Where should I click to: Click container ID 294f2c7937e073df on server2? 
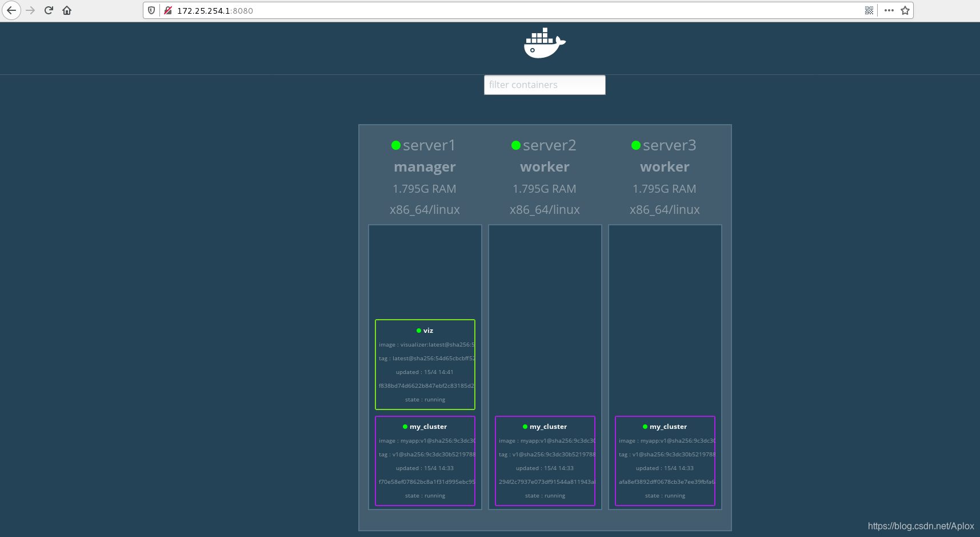click(x=546, y=482)
